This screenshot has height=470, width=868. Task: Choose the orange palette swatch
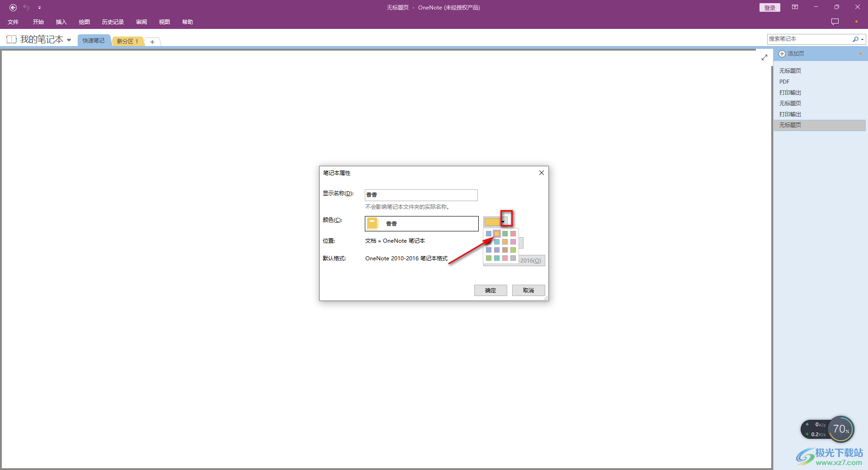click(x=505, y=242)
